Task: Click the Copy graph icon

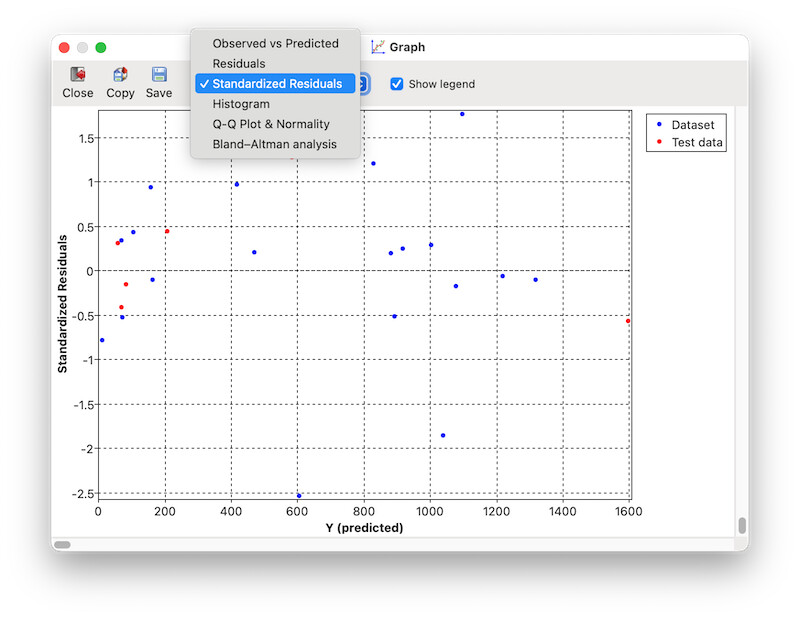Action: [x=120, y=75]
